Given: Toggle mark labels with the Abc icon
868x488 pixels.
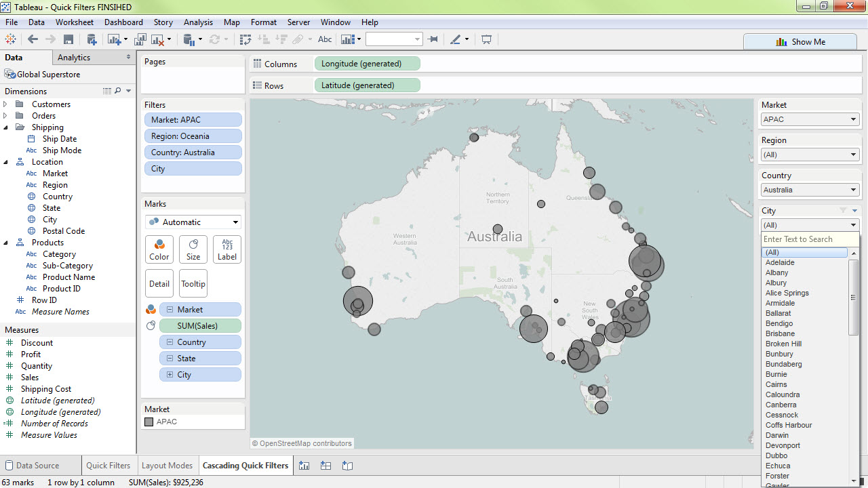Looking at the screenshot, I should pyautogui.click(x=325, y=39).
